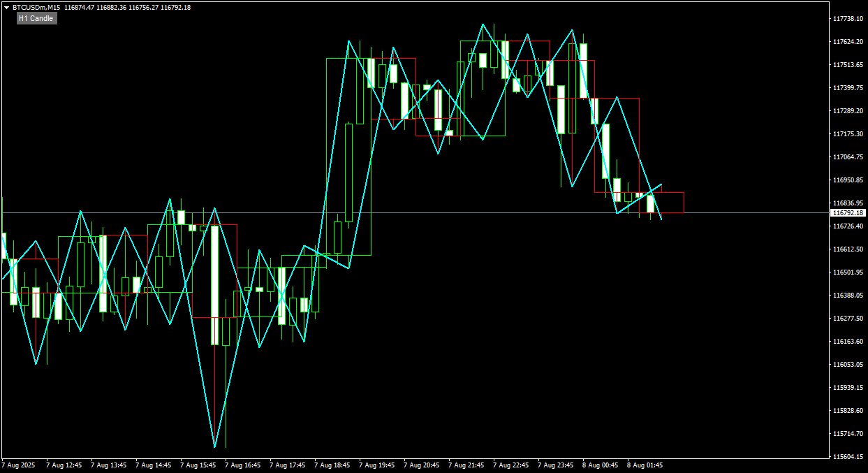
Task: Click price level 117624.20 on price scale
Action: pyautogui.click(x=847, y=42)
